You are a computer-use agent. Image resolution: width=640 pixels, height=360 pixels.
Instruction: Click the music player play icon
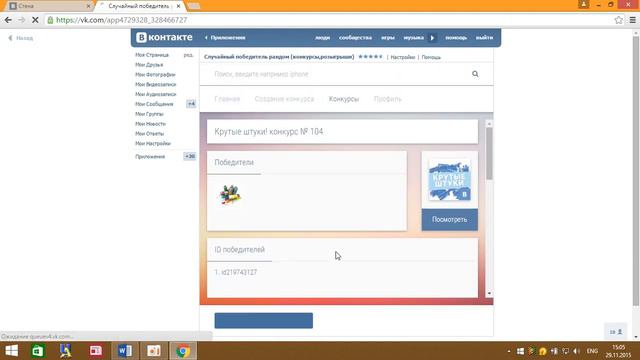[x=432, y=38]
